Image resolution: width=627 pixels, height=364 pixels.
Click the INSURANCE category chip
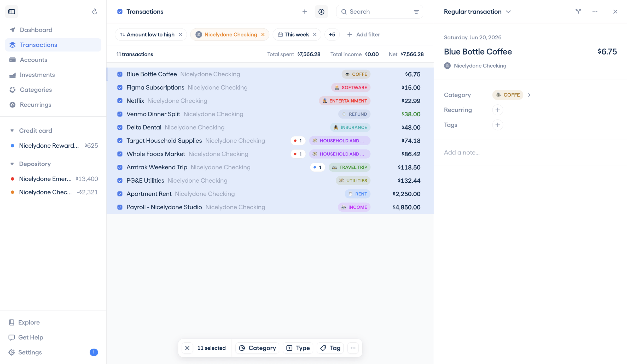(350, 127)
